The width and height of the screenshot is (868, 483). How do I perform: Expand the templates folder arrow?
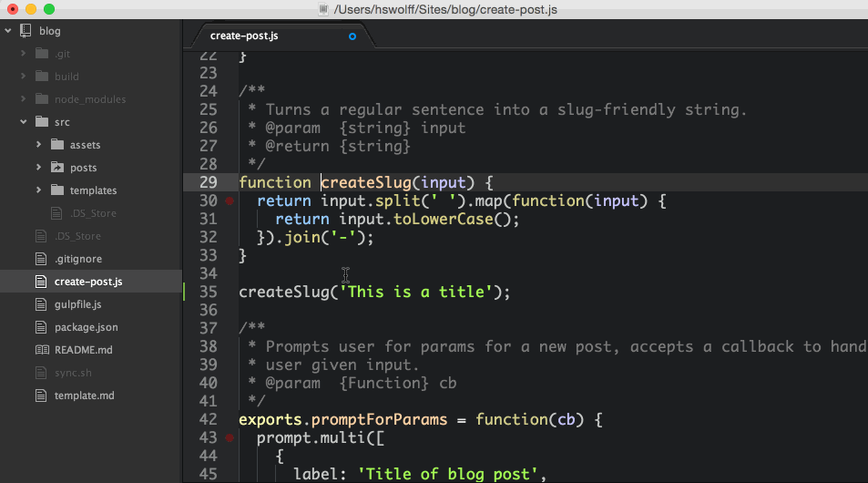[x=38, y=190]
